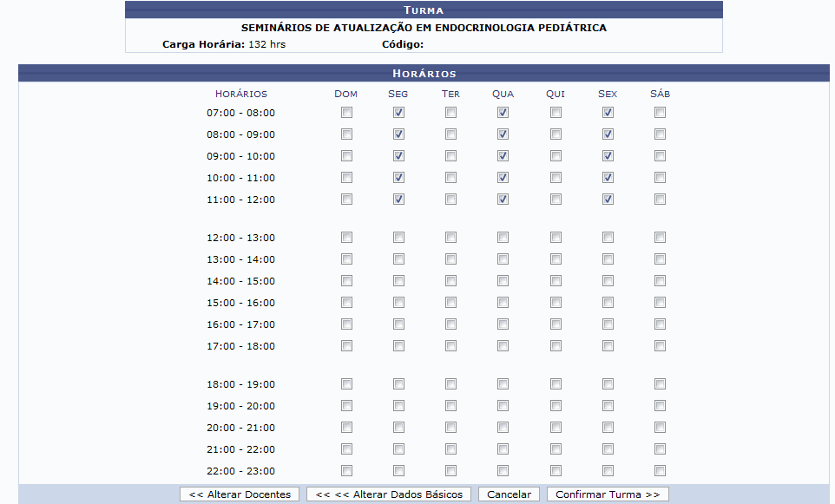Tick Thursday 17:00 - 18:00 checkbox

556,346
